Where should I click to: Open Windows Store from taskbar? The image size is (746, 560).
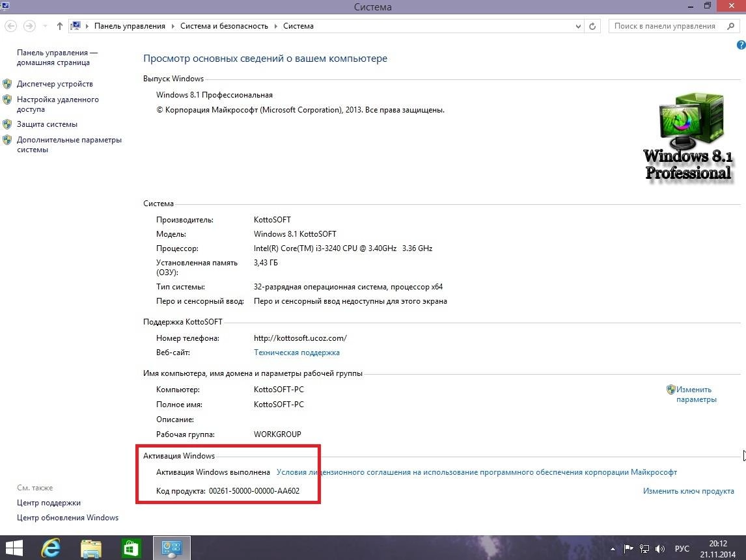(x=131, y=548)
